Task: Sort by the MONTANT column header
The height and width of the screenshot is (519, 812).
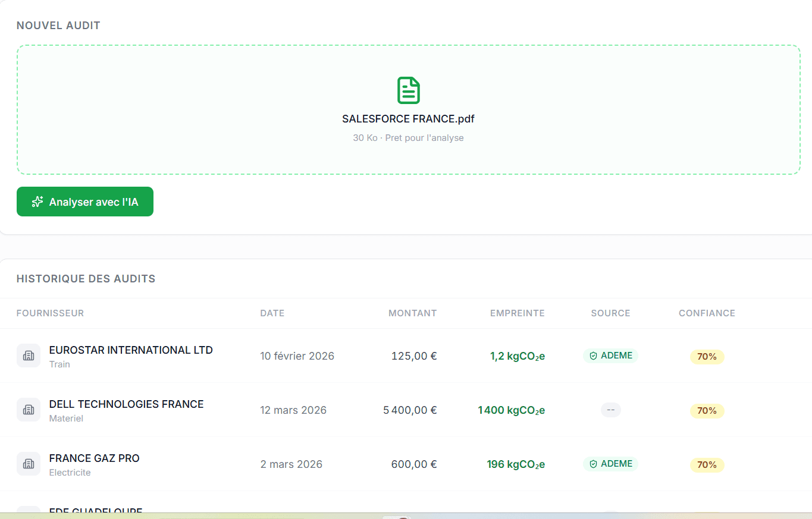Action: [412, 313]
